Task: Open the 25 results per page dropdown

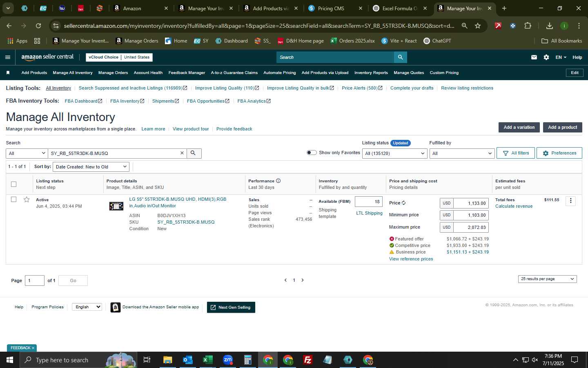Action: click(x=547, y=279)
